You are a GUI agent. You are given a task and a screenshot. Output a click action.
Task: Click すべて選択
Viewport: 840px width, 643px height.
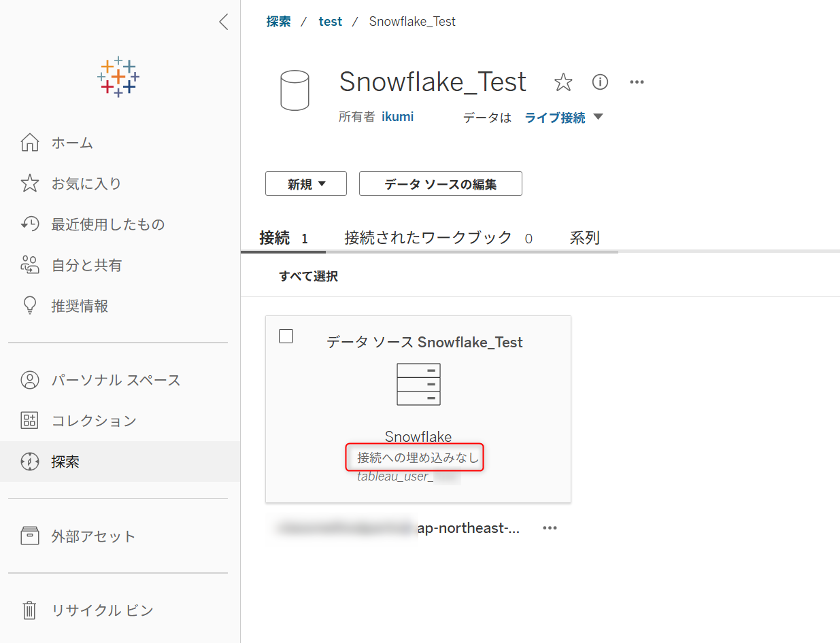click(x=309, y=277)
